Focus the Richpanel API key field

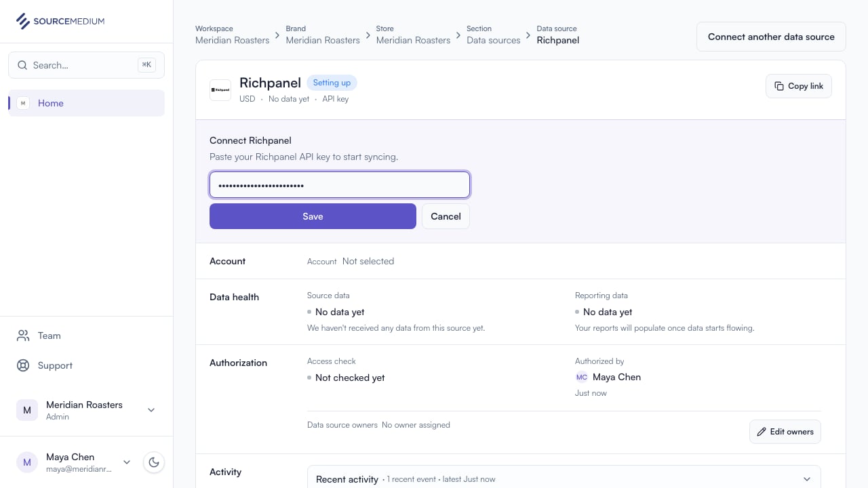point(340,185)
